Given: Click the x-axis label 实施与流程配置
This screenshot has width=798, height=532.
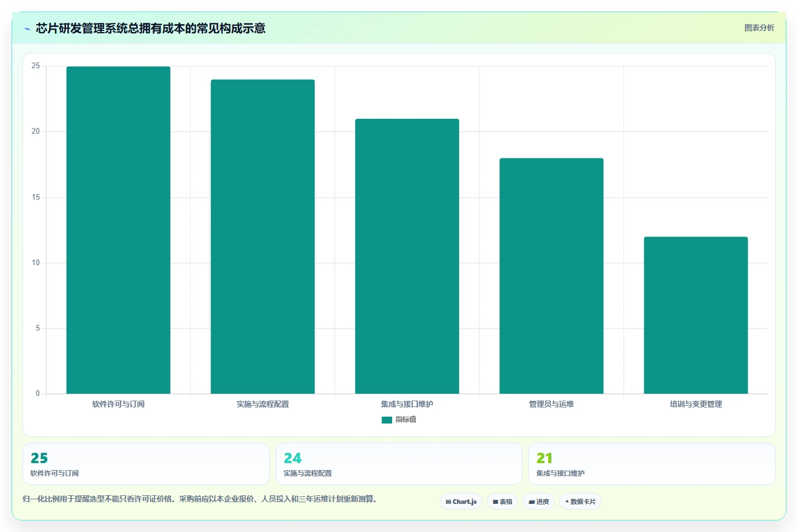Looking at the screenshot, I should [263, 404].
